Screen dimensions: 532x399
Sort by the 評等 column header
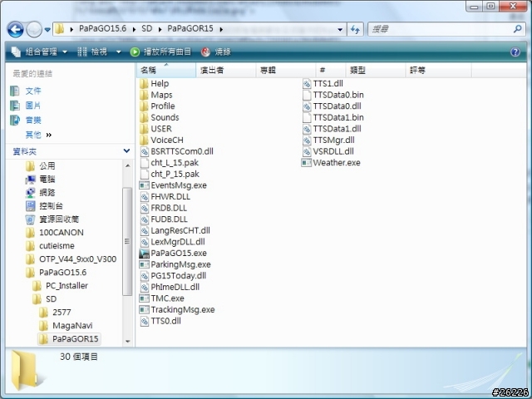point(438,70)
